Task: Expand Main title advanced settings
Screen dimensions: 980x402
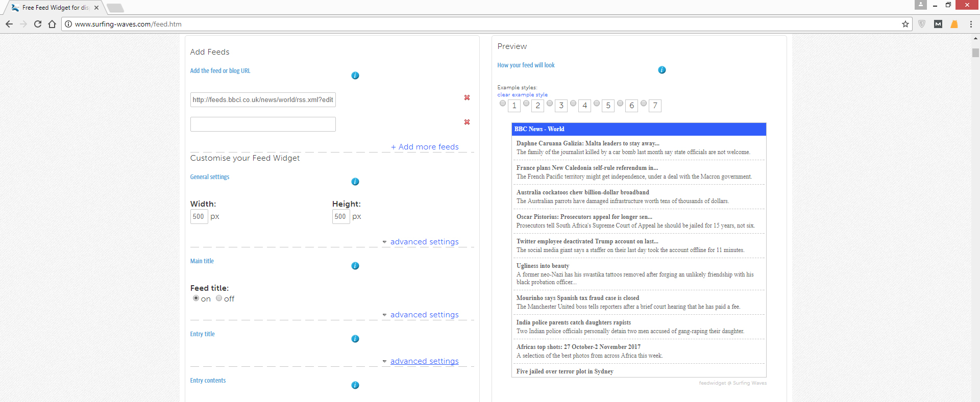Action: coord(424,315)
